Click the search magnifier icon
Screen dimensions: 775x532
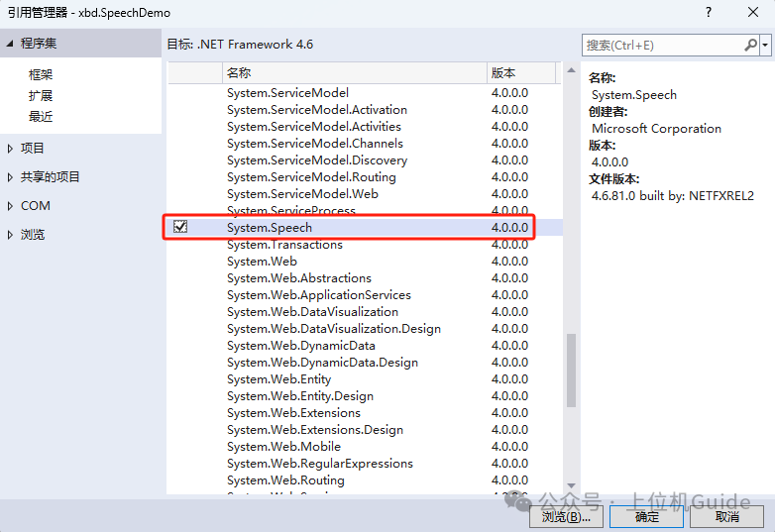(750, 46)
